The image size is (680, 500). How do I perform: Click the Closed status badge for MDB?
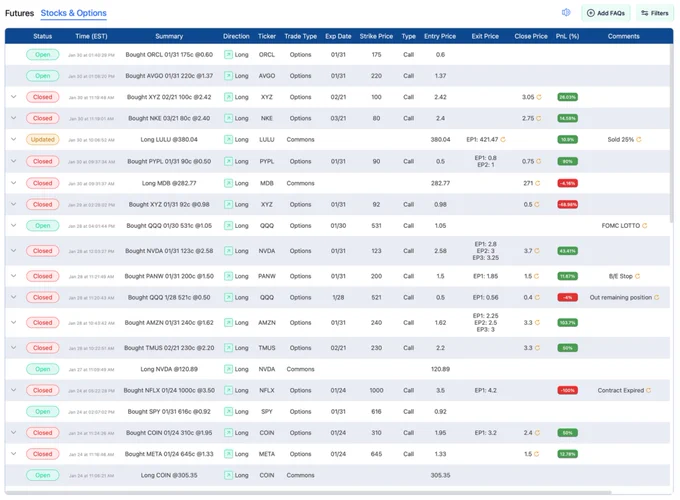coord(42,183)
